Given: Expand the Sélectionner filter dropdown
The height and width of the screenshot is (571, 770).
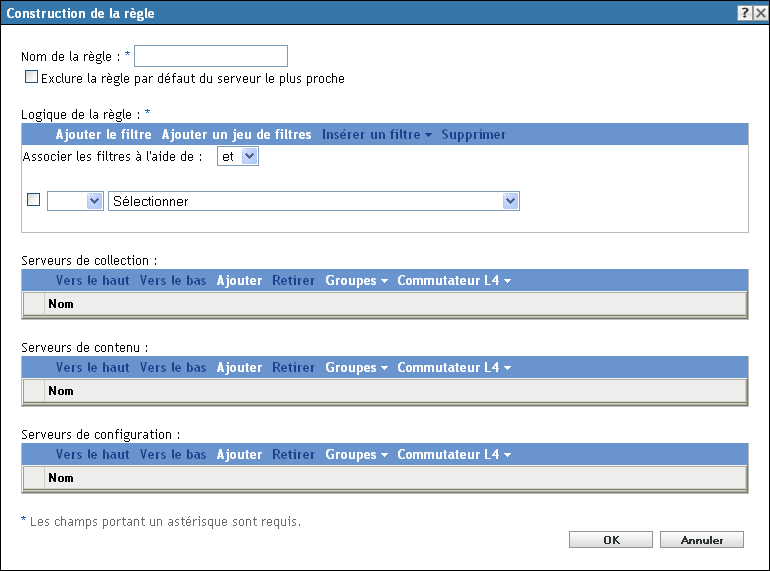Looking at the screenshot, I should [x=314, y=201].
